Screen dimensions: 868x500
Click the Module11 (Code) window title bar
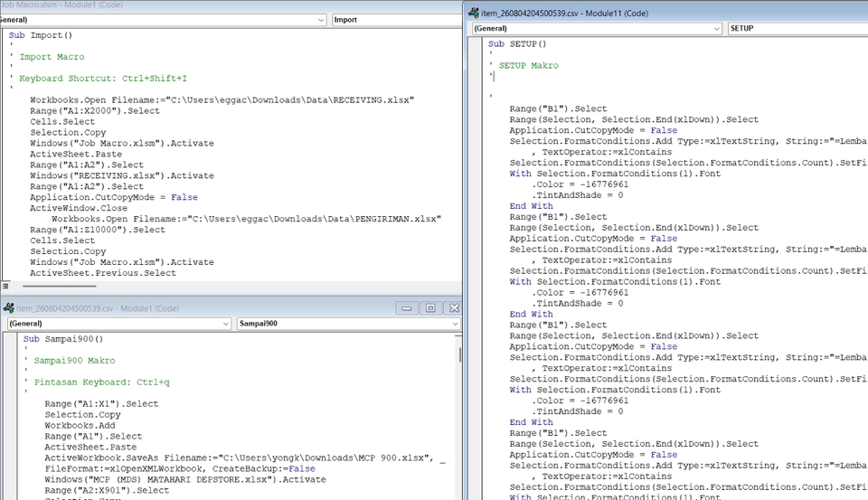(x=667, y=13)
